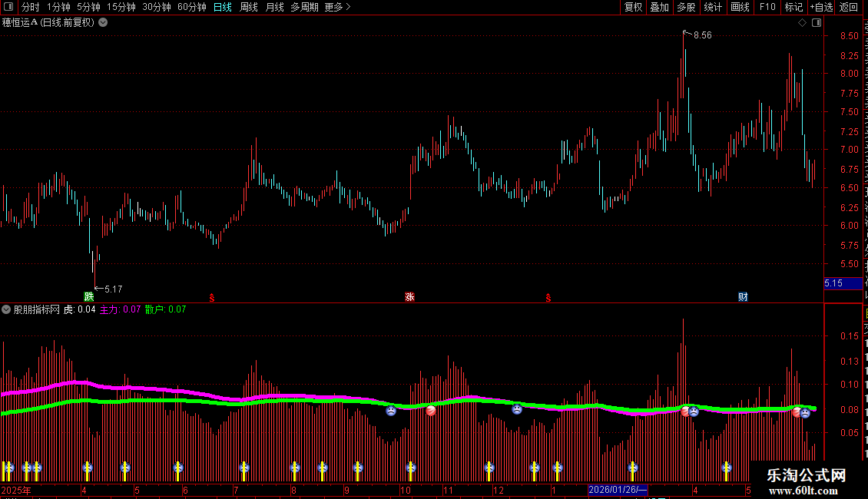Open the 复权 adjustment options
The width and height of the screenshot is (868, 499).
coord(633,7)
